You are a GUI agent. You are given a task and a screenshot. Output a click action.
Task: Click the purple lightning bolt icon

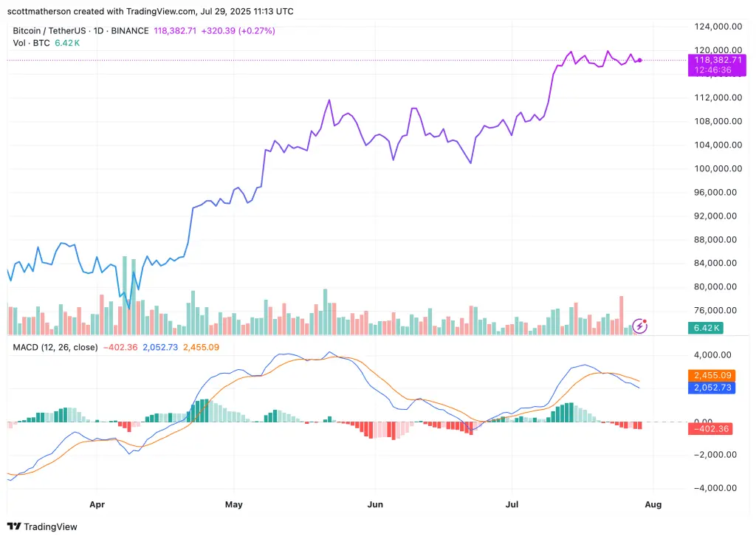click(639, 326)
